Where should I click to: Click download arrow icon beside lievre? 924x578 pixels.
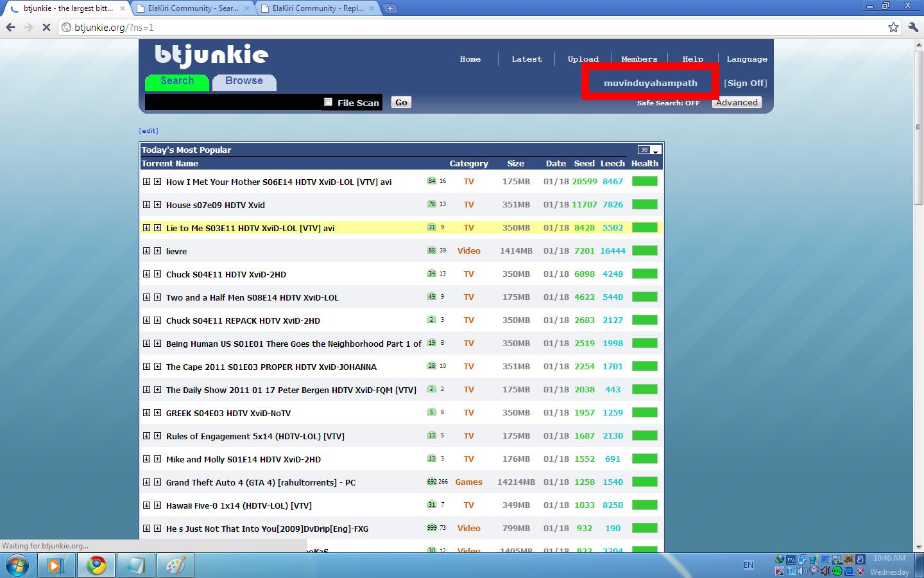click(146, 251)
